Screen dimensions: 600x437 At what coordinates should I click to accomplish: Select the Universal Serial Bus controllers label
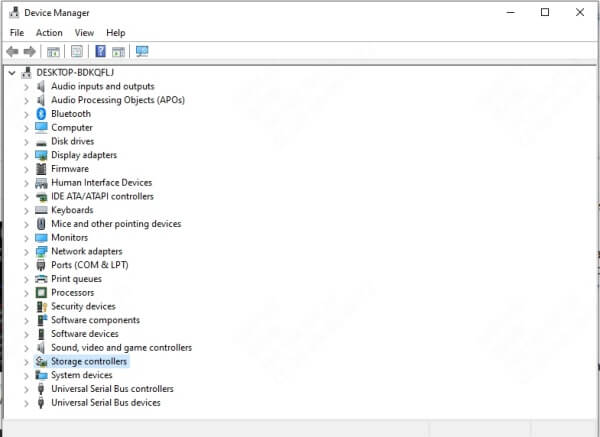(112, 389)
